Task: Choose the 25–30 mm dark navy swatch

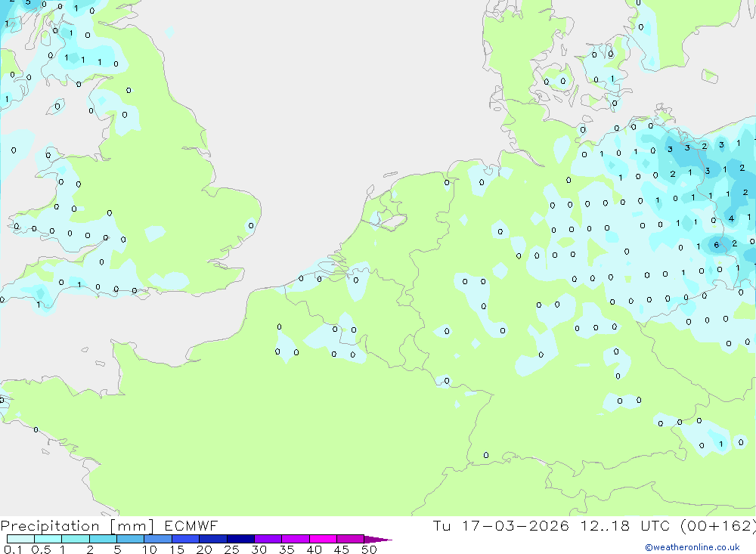Action: coord(240,539)
